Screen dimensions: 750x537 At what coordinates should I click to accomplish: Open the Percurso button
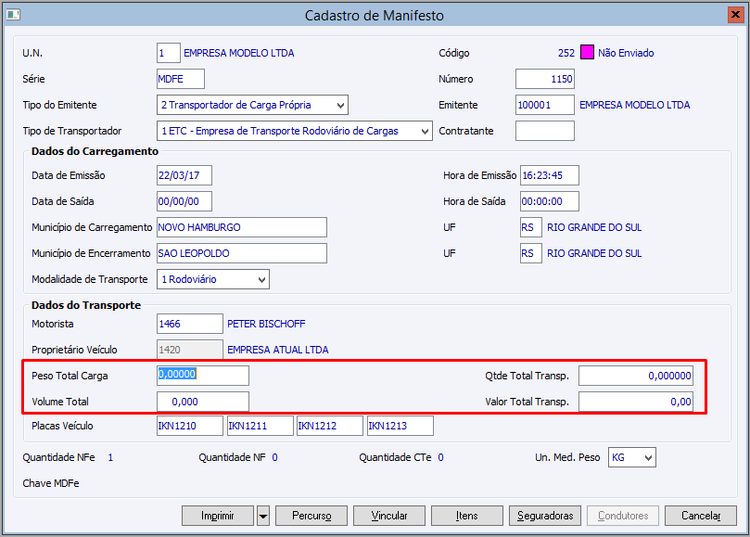[x=311, y=516]
